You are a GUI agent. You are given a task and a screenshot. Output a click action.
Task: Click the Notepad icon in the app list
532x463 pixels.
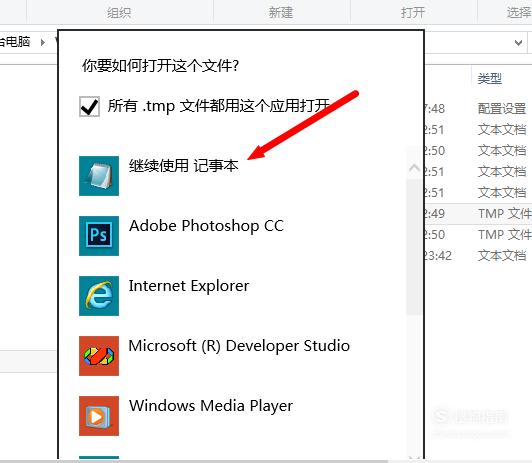(x=99, y=176)
